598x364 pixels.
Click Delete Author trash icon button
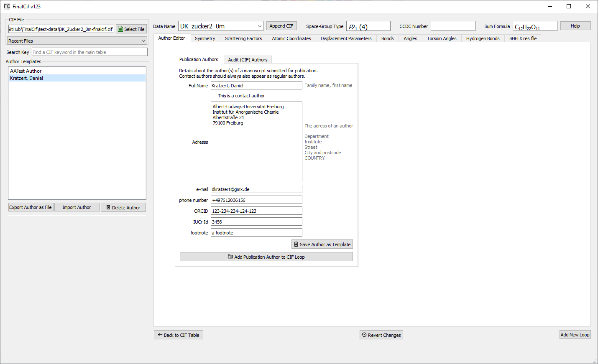[123, 208]
